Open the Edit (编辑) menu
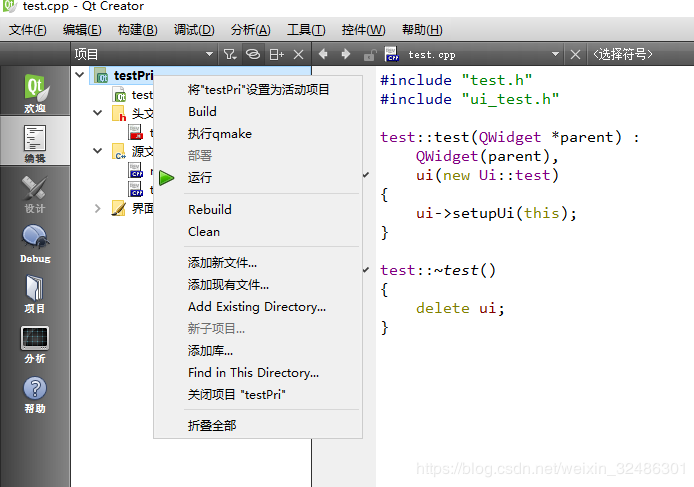The image size is (694, 487). (82, 30)
